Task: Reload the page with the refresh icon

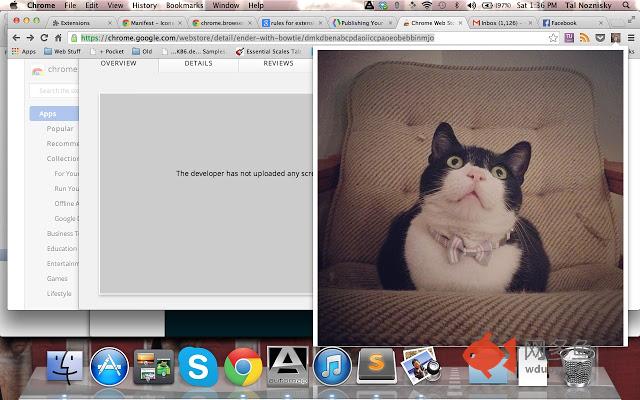Action: pos(44,38)
